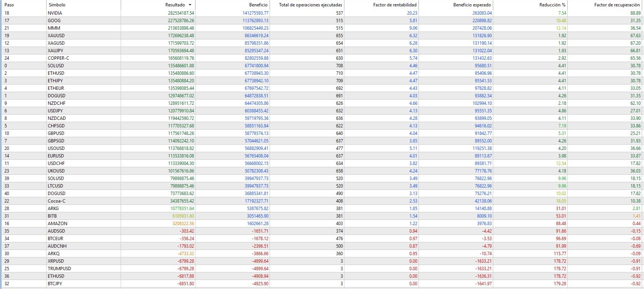Click the expected benefit value 102994.10
The width and height of the screenshot is (644, 289).
482,103
